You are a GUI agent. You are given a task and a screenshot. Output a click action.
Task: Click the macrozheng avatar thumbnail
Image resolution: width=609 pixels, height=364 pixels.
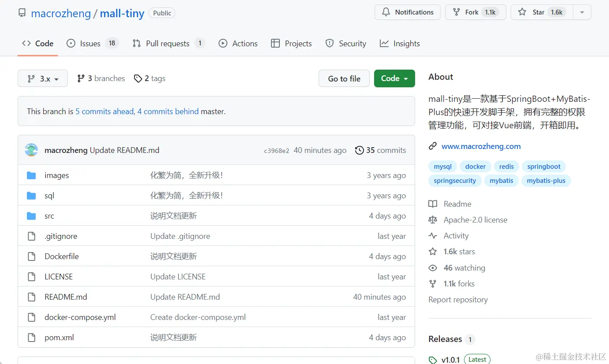click(31, 150)
